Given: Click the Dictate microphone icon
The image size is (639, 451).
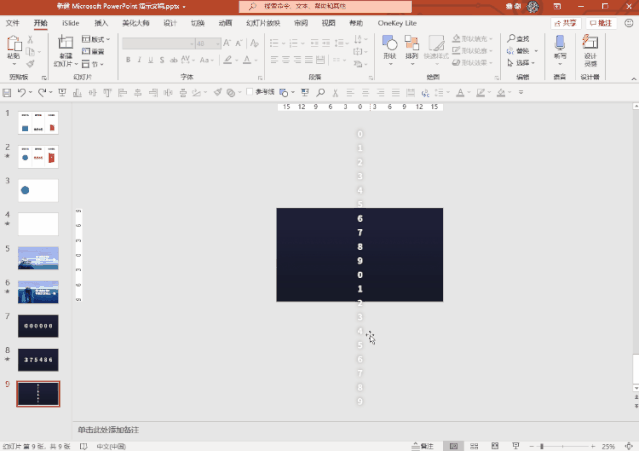Looking at the screenshot, I should point(560,42).
